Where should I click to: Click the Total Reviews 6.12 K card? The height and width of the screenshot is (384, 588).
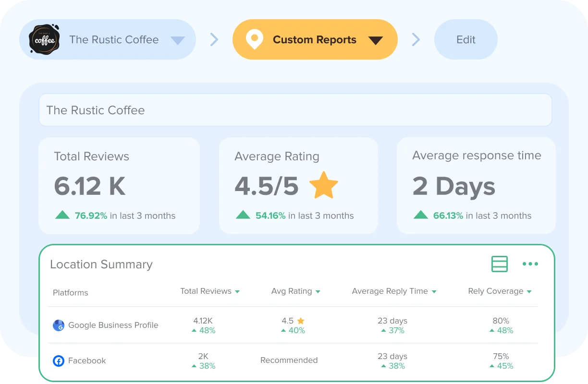tap(119, 186)
